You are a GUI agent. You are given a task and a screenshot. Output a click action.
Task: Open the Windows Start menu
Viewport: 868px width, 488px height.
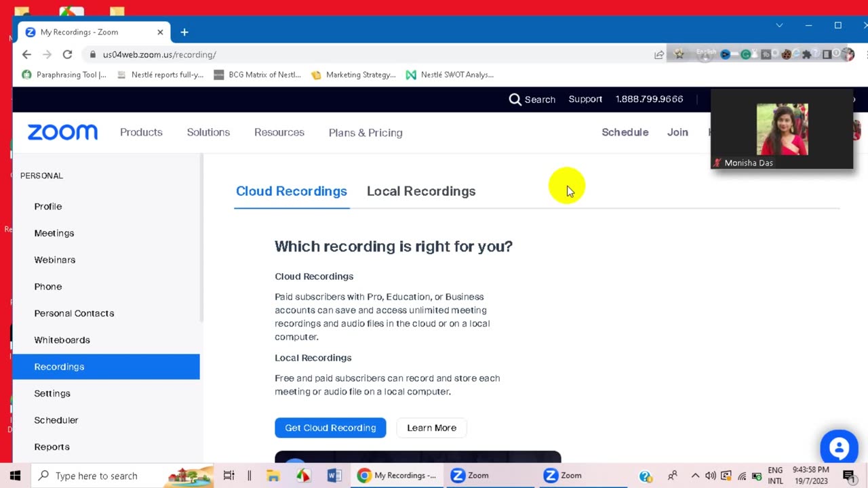tap(15, 475)
